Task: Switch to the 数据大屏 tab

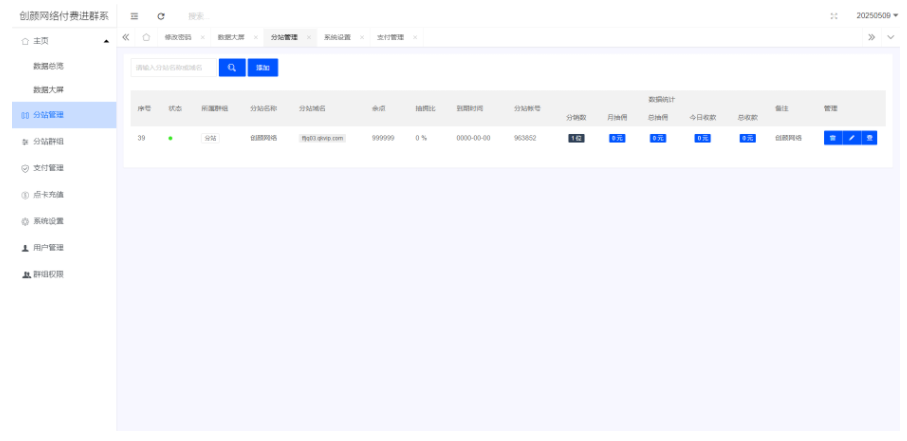Action: coord(230,37)
